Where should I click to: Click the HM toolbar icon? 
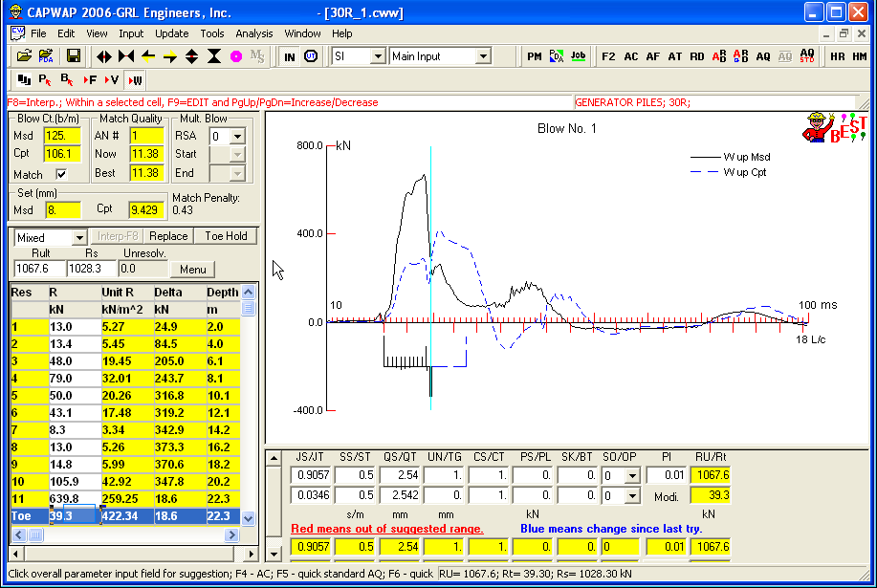coord(860,56)
